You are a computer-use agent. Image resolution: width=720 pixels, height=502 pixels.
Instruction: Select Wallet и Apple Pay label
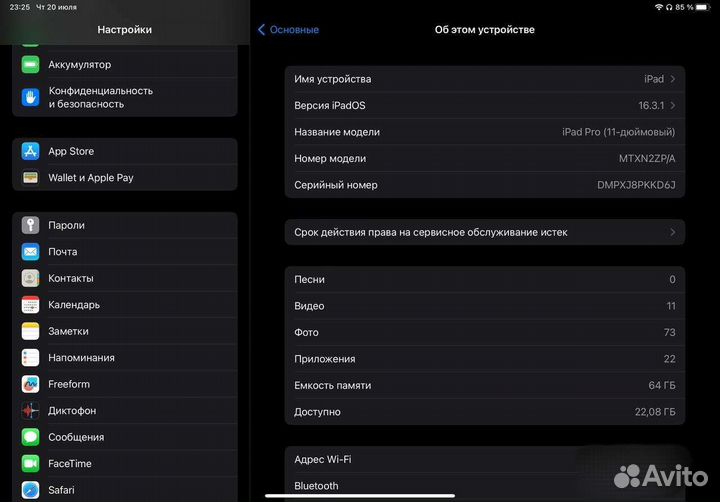click(x=91, y=178)
